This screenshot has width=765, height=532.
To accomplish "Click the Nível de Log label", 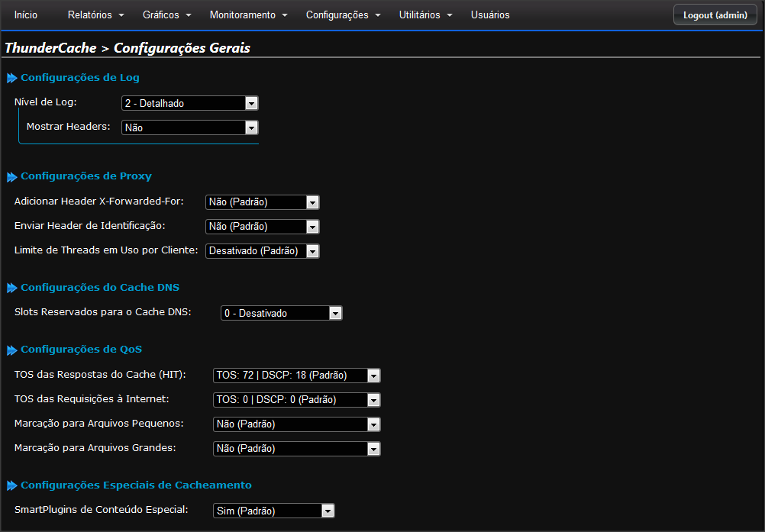I will tap(45, 102).
